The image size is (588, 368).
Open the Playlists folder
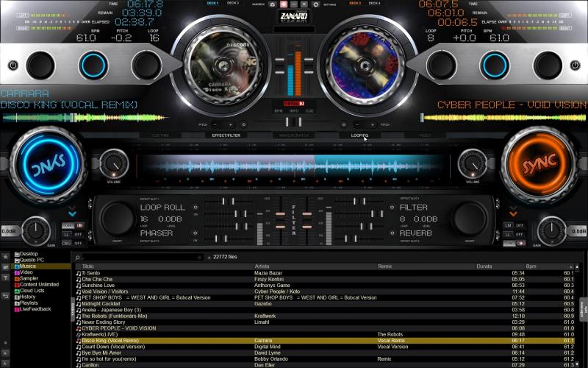pyautogui.click(x=26, y=302)
